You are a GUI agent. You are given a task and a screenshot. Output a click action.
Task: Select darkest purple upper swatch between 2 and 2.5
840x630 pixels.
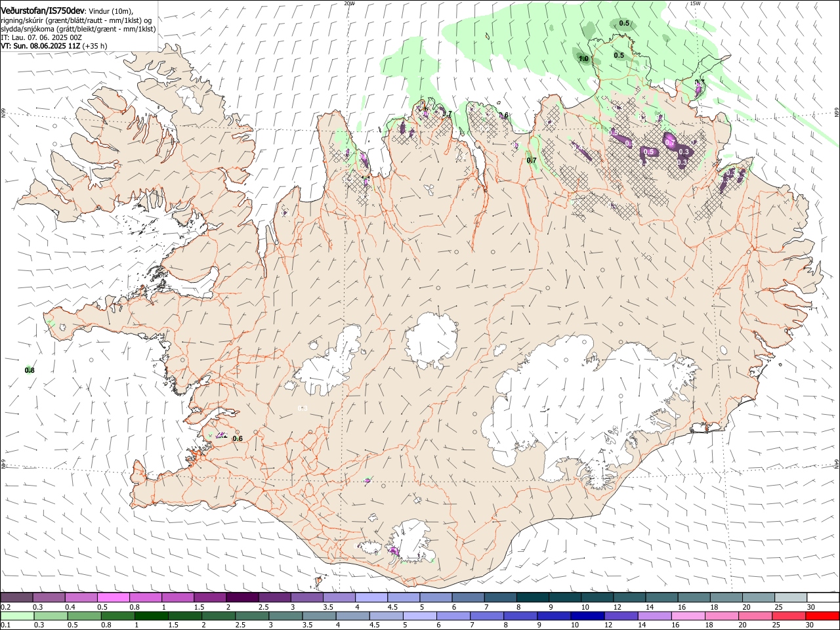point(242,598)
